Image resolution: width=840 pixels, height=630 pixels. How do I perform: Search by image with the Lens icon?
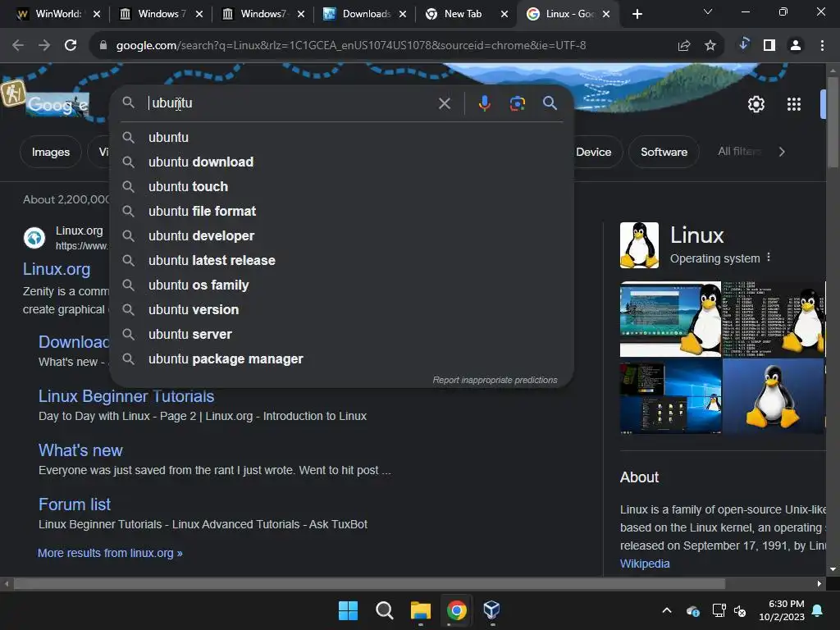(x=517, y=103)
